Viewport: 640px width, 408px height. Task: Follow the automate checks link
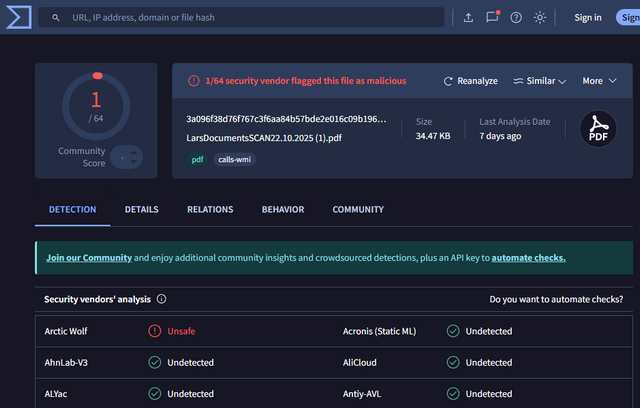(x=529, y=258)
